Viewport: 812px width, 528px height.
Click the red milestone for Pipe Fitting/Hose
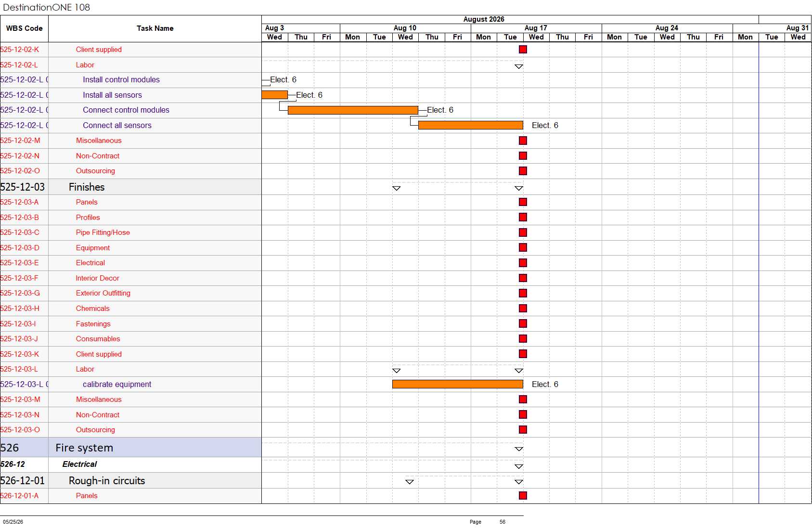(523, 232)
